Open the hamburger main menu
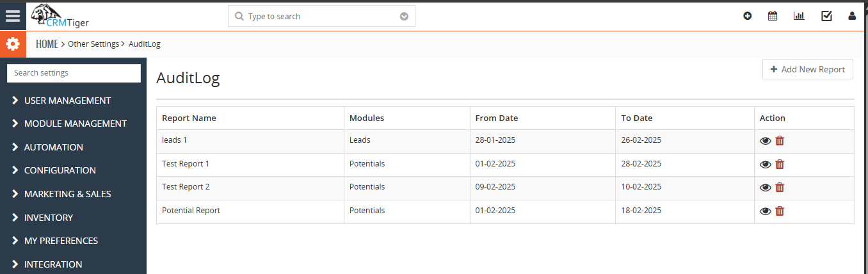 point(13,16)
